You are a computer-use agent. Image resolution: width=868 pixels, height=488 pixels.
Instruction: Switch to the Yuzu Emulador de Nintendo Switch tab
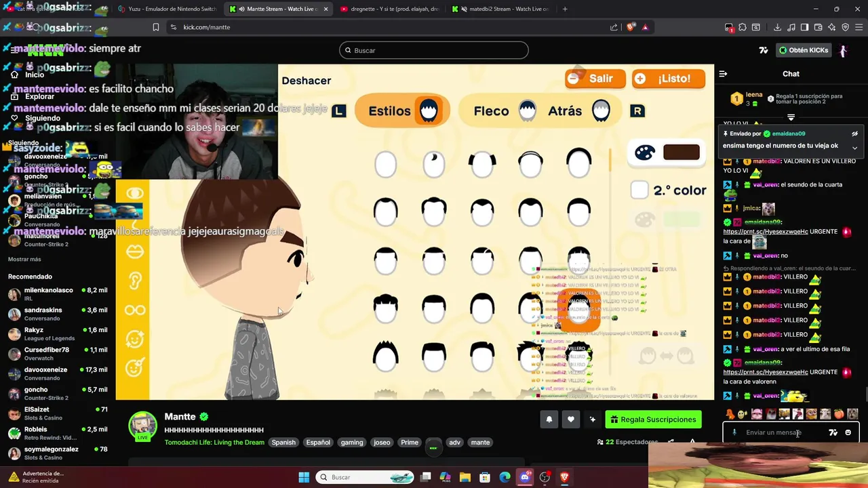click(x=167, y=9)
